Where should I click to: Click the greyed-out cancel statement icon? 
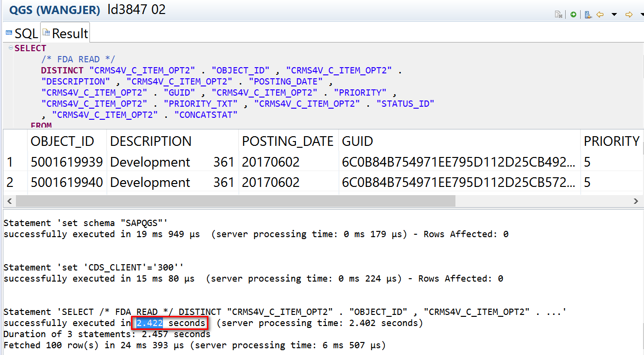558,15
